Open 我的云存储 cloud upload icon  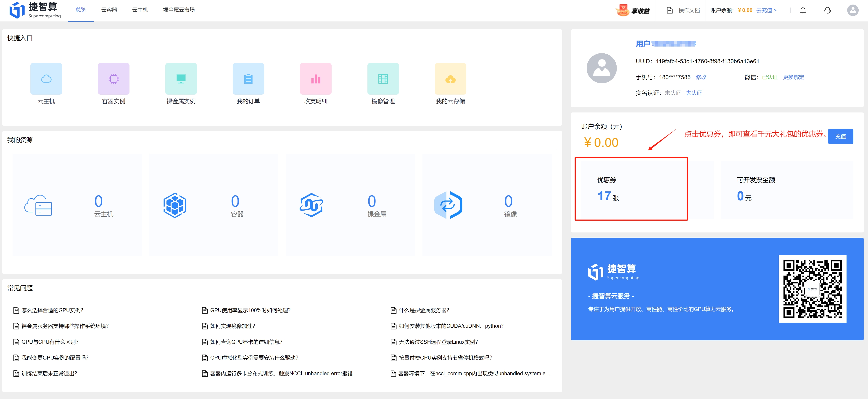coord(451,79)
